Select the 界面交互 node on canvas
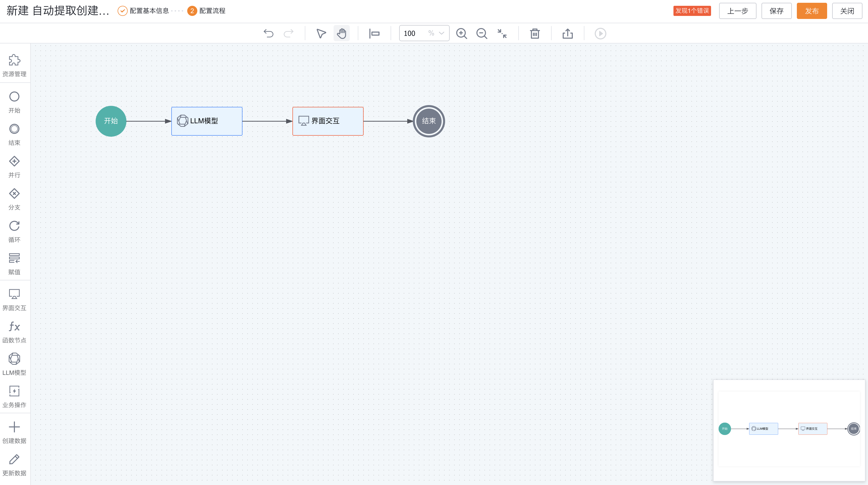 [x=328, y=121]
